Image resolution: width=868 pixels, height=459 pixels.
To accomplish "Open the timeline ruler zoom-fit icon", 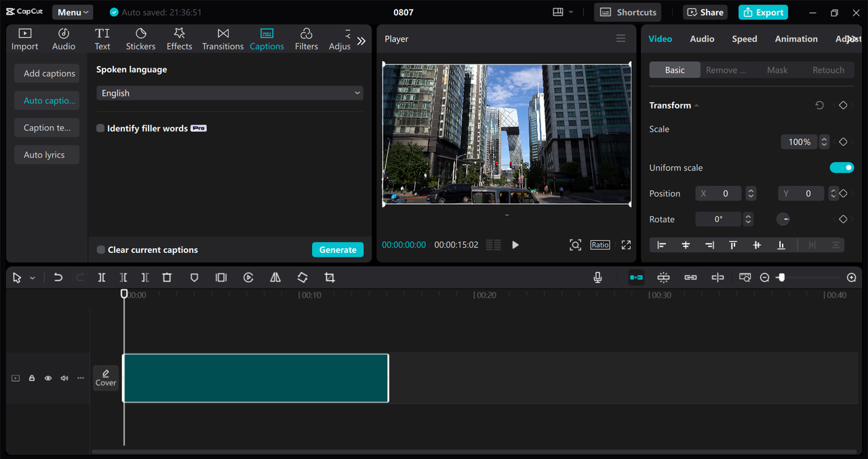I will point(745,277).
